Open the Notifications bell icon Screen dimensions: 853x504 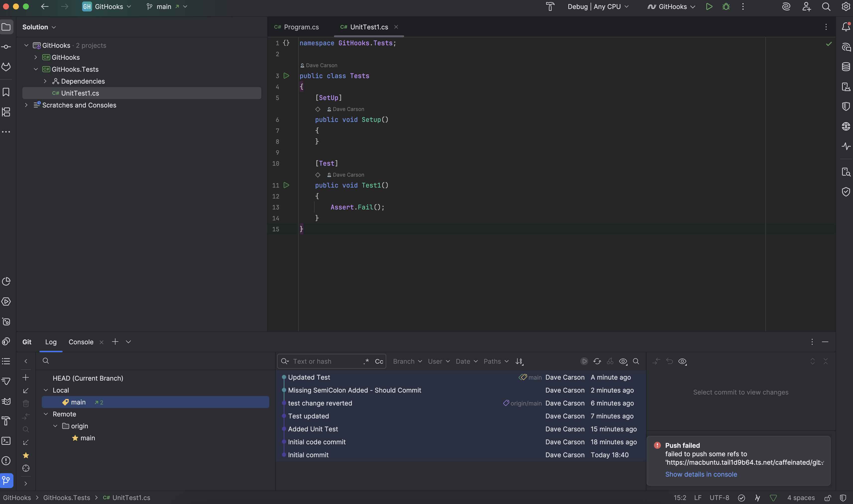pyautogui.click(x=846, y=27)
